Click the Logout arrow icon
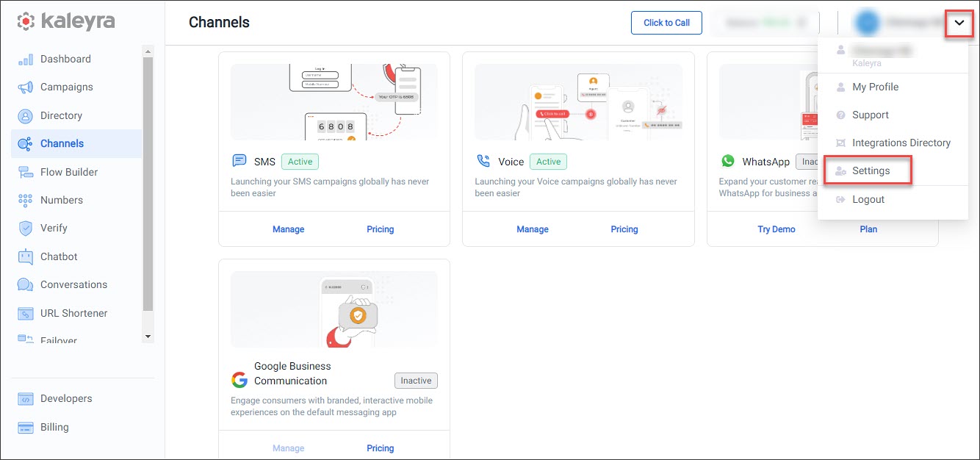980x460 pixels. point(840,199)
